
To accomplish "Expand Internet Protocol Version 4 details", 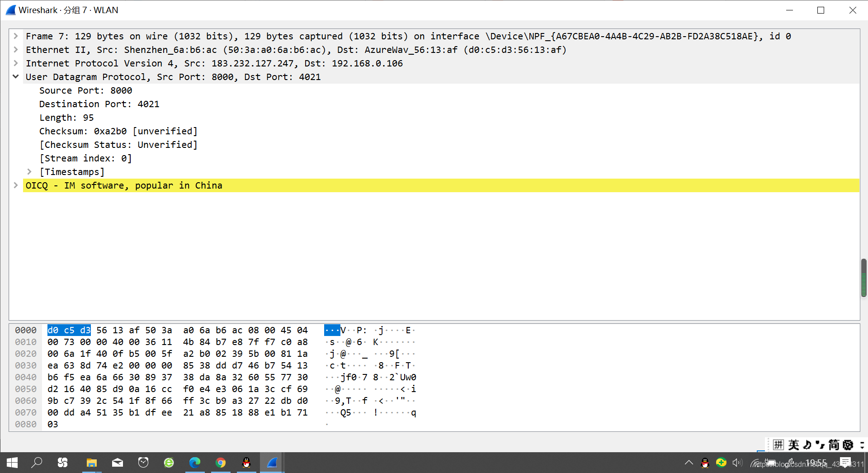I will click(x=16, y=63).
